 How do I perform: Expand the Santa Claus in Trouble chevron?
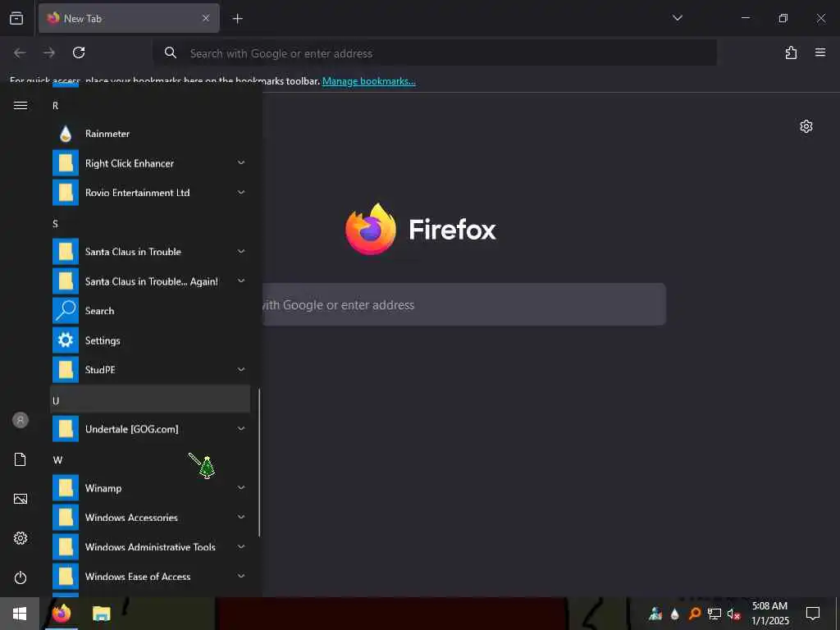point(241,251)
